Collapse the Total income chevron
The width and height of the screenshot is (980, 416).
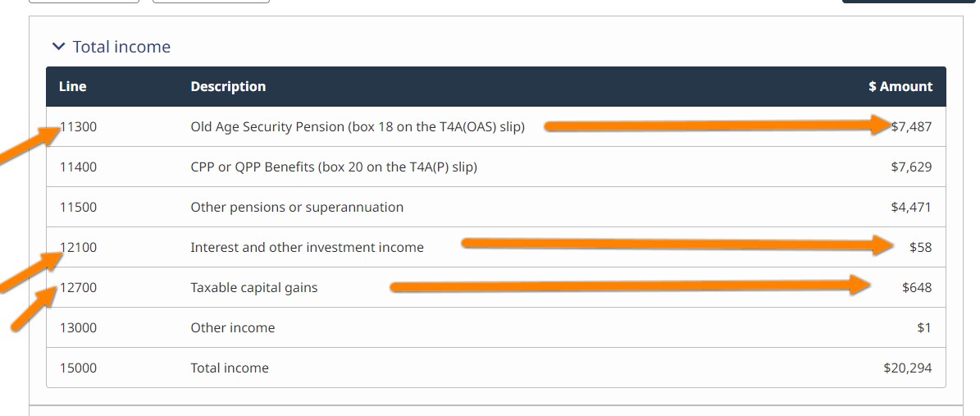pyautogui.click(x=58, y=48)
